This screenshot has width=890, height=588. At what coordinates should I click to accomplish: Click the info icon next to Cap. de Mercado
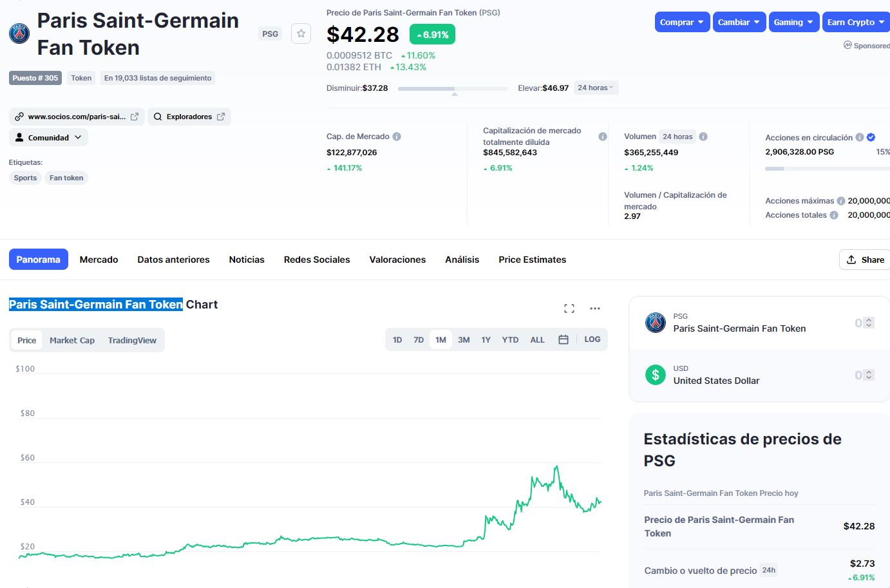click(397, 137)
